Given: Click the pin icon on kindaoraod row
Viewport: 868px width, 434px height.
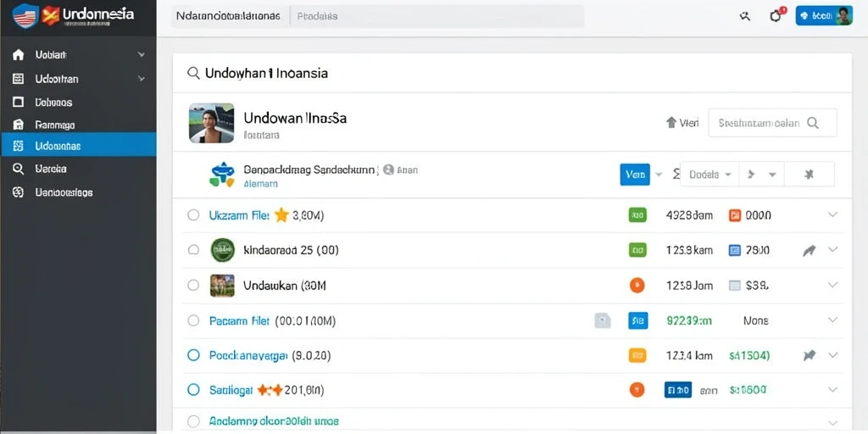Looking at the screenshot, I should 810,250.
